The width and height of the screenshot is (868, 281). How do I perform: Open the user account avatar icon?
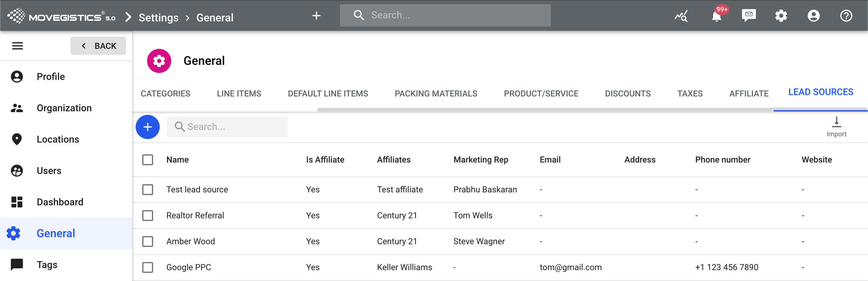point(813,16)
